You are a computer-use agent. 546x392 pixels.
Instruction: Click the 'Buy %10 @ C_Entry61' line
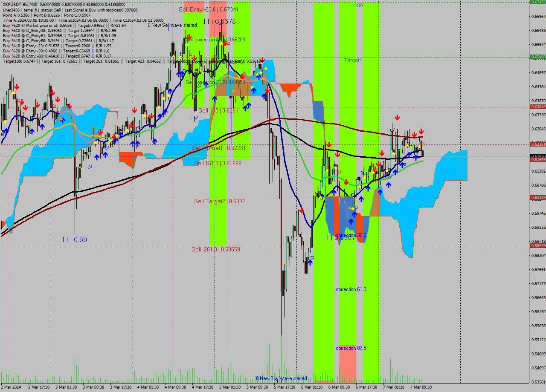tap(59, 35)
